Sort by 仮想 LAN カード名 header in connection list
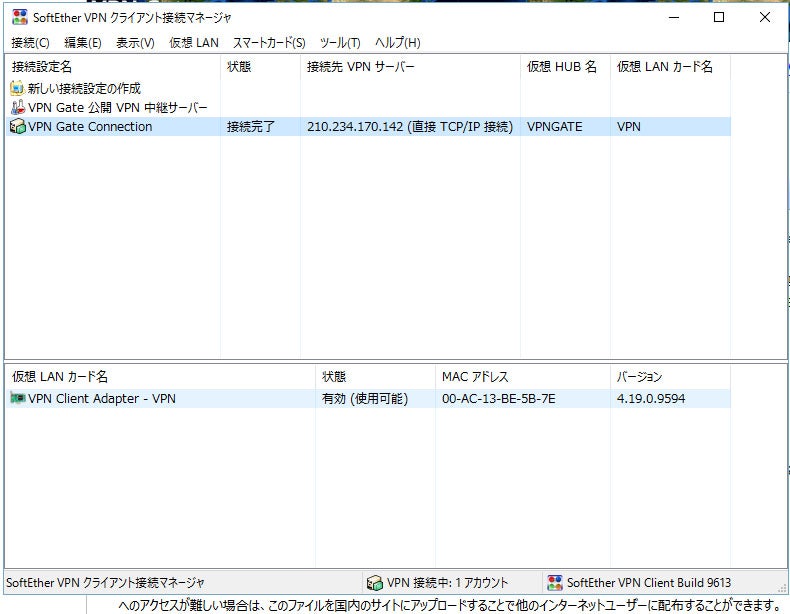The image size is (790, 614). coord(670,66)
